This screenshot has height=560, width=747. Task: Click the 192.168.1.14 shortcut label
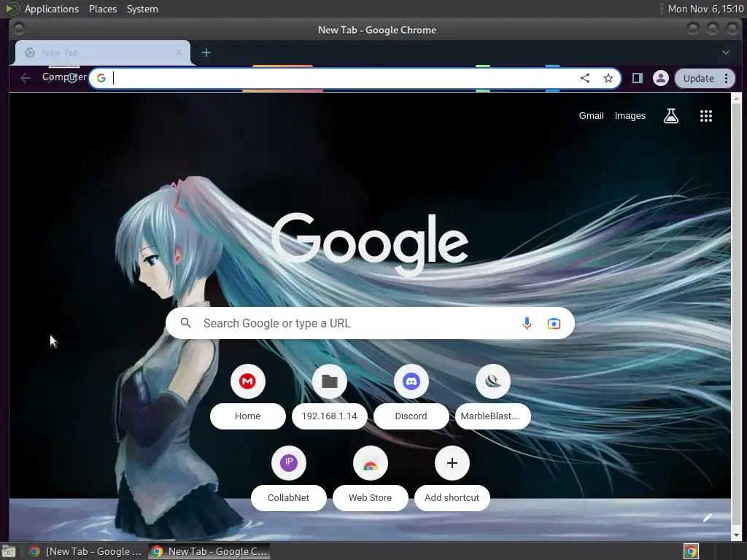tap(329, 416)
